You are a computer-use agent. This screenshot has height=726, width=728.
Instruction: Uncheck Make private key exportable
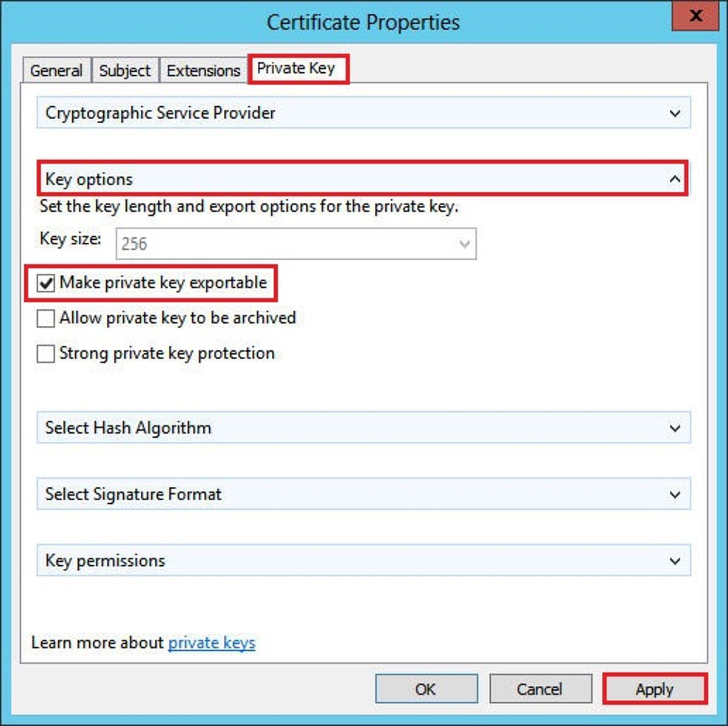[46, 283]
